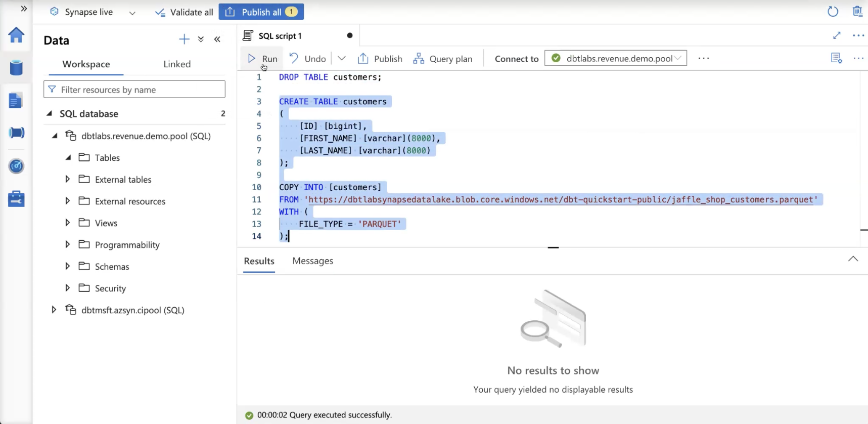Open the Develop hub document icon
Image resolution: width=868 pixels, height=424 pixels.
tap(16, 101)
